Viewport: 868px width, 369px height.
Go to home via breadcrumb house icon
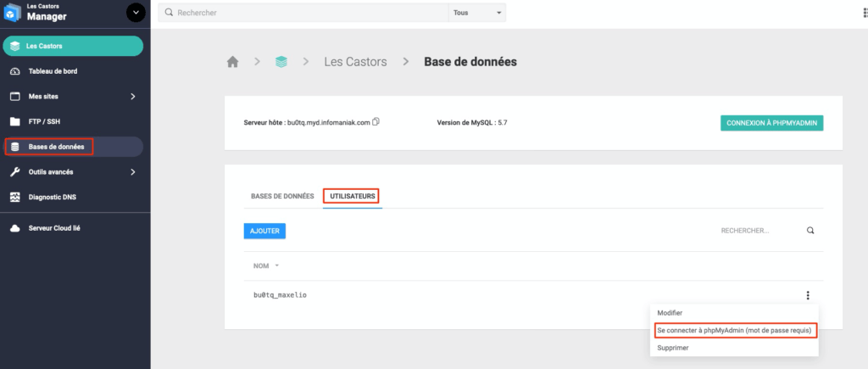pos(232,62)
